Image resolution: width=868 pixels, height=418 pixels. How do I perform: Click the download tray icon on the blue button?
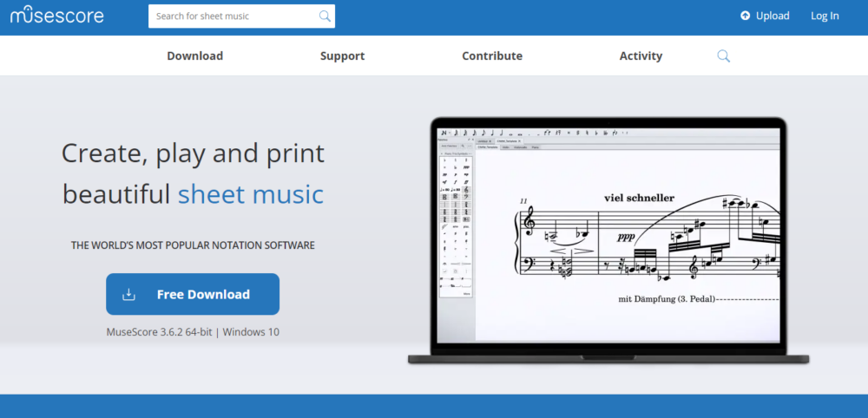pos(128,294)
